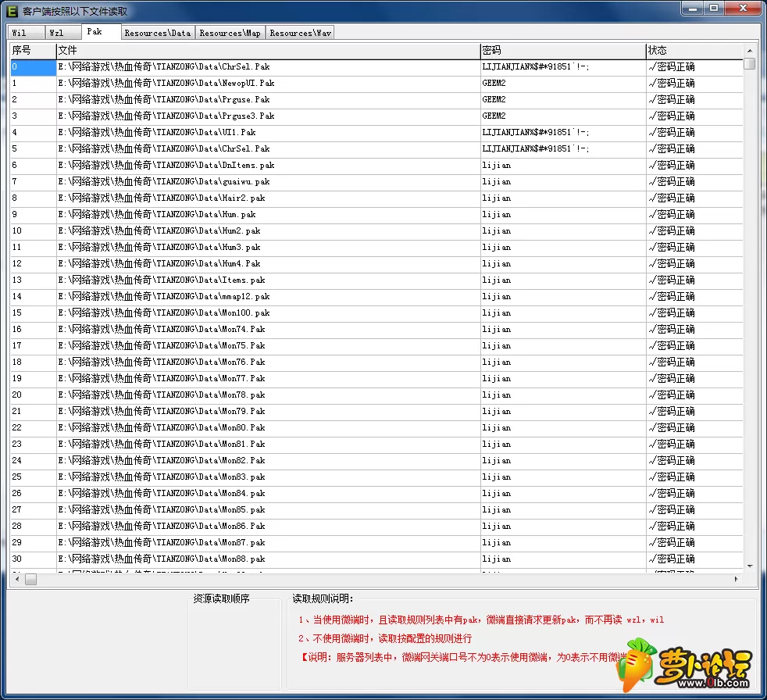Select the Prguse.Pak file path

point(164,100)
